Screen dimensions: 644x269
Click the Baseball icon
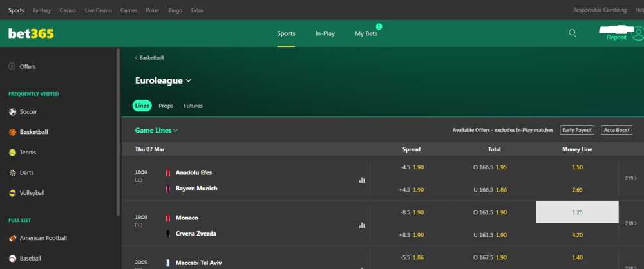[12, 259]
